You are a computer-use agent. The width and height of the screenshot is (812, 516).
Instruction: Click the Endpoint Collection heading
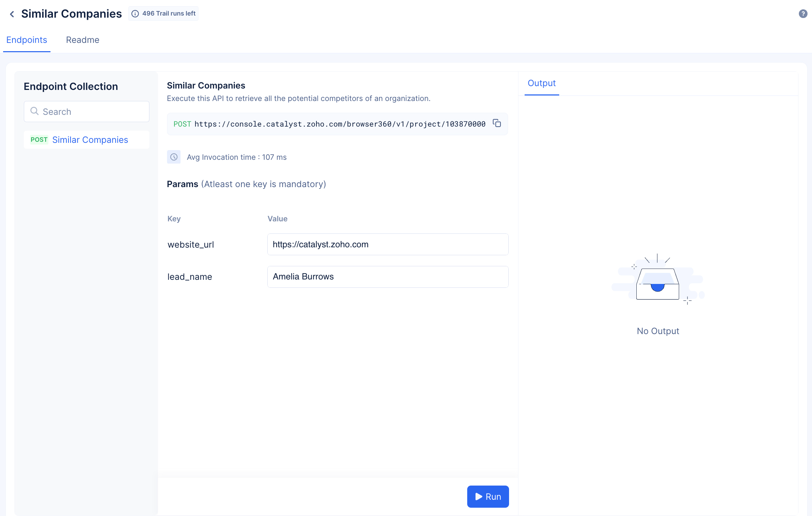(71, 86)
